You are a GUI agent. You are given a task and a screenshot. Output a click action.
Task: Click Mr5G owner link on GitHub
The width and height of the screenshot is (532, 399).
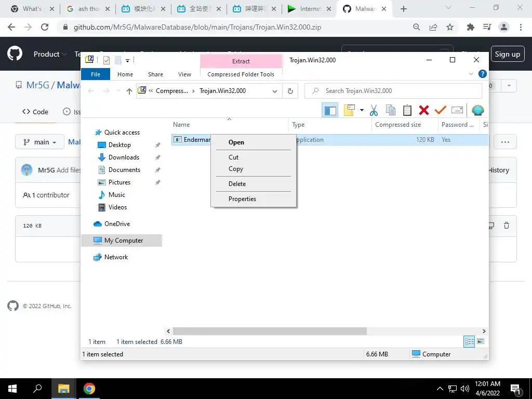pyautogui.click(x=37, y=85)
